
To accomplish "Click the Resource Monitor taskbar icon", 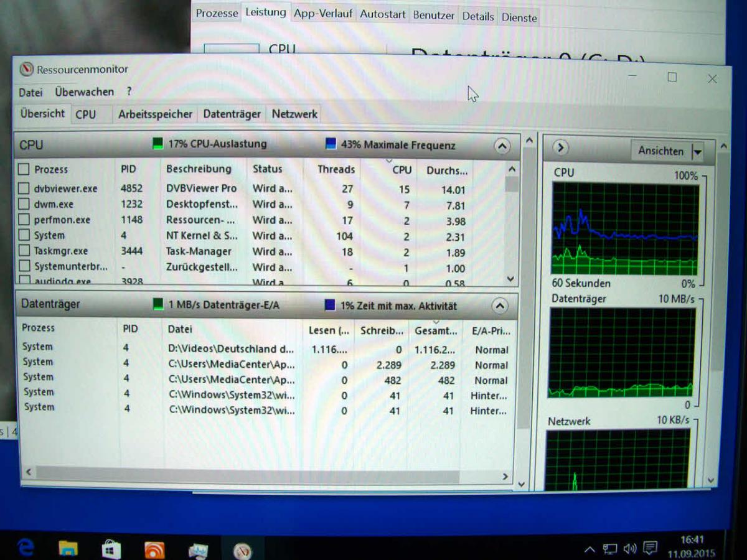I will (x=242, y=550).
